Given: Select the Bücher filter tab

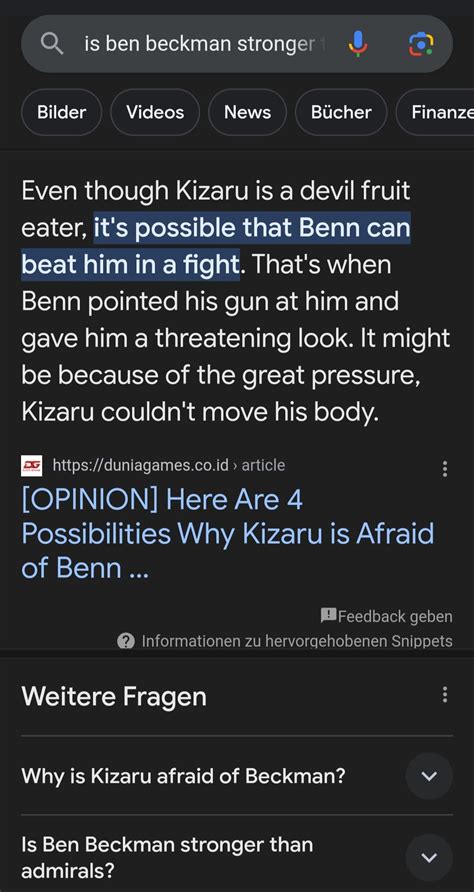Looking at the screenshot, I should tap(341, 112).
